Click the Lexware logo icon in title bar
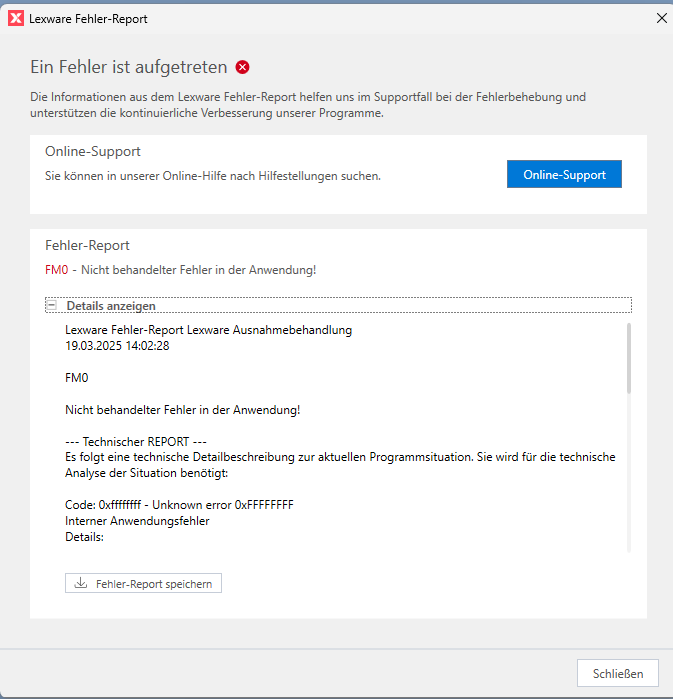 (x=16, y=19)
